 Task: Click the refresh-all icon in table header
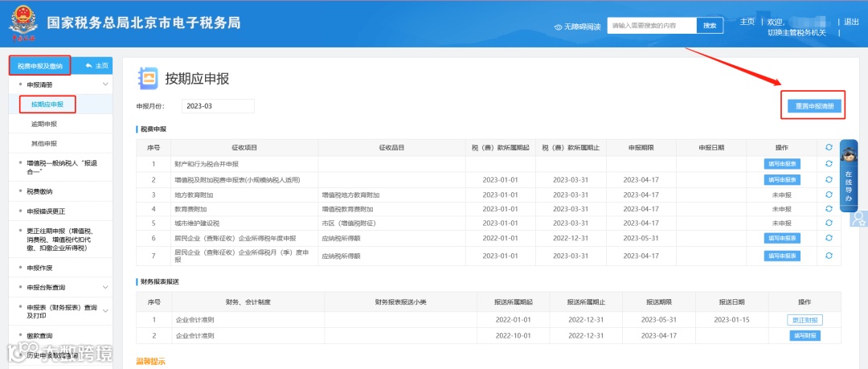pyautogui.click(x=829, y=147)
